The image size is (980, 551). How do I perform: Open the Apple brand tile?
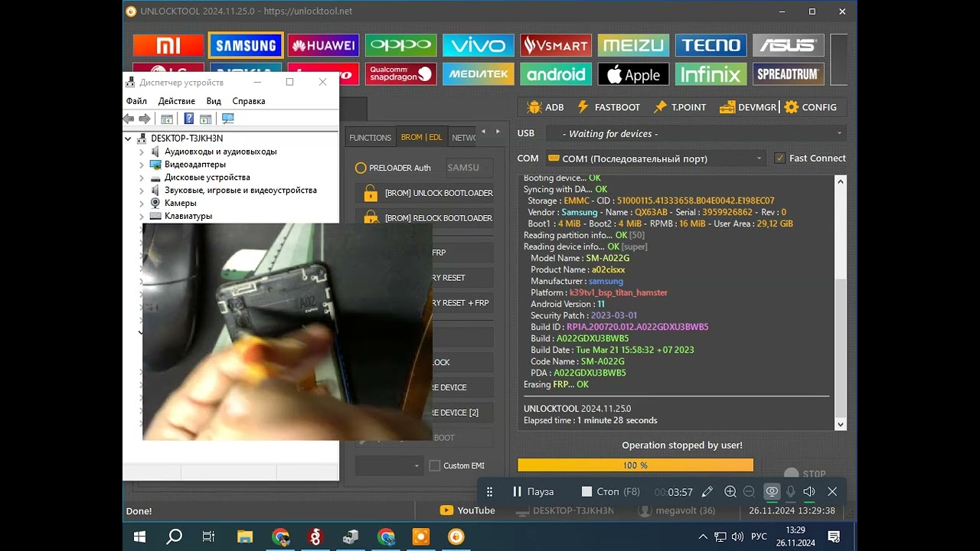(x=633, y=74)
